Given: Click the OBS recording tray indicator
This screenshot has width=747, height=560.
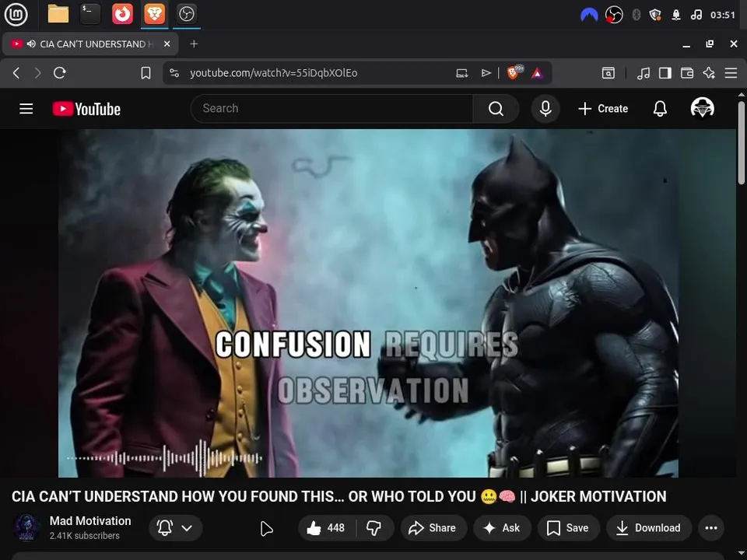Looking at the screenshot, I should click(614, 15).
